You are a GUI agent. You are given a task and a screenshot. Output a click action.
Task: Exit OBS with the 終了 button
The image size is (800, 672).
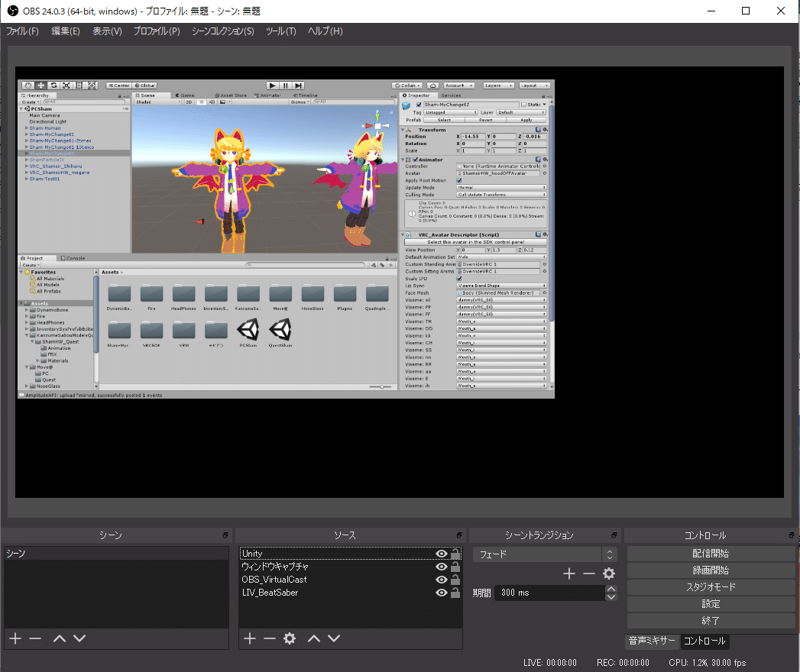[711, 621]
